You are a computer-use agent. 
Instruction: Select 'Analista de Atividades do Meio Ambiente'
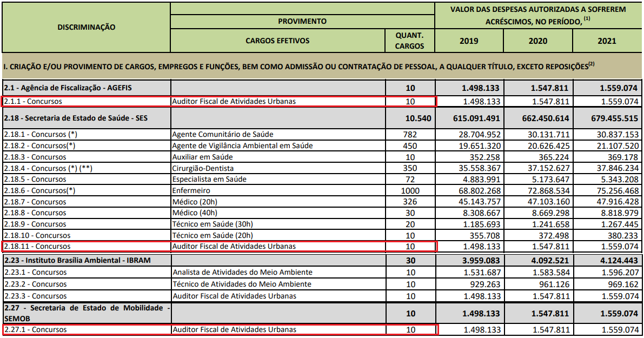242,272
